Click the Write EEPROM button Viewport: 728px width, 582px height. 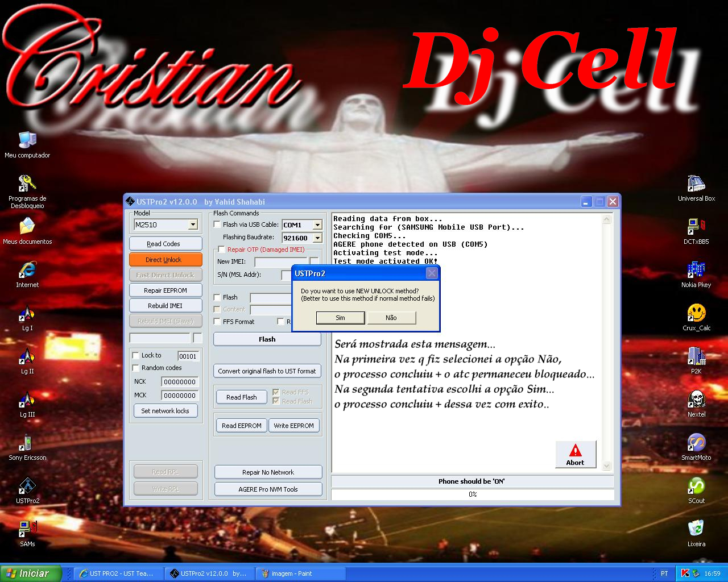coord(294,426)
